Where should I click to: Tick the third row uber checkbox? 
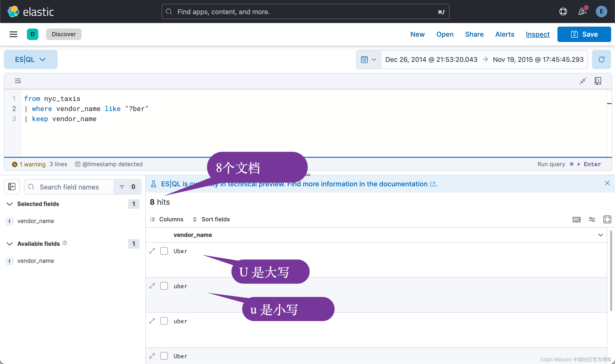pyautogui.click(x=164, y=321)
